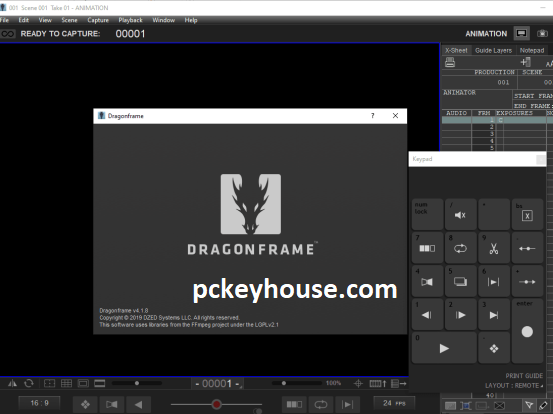Open the Capture menu
553x414 pixels.
(x=98, y=20)
